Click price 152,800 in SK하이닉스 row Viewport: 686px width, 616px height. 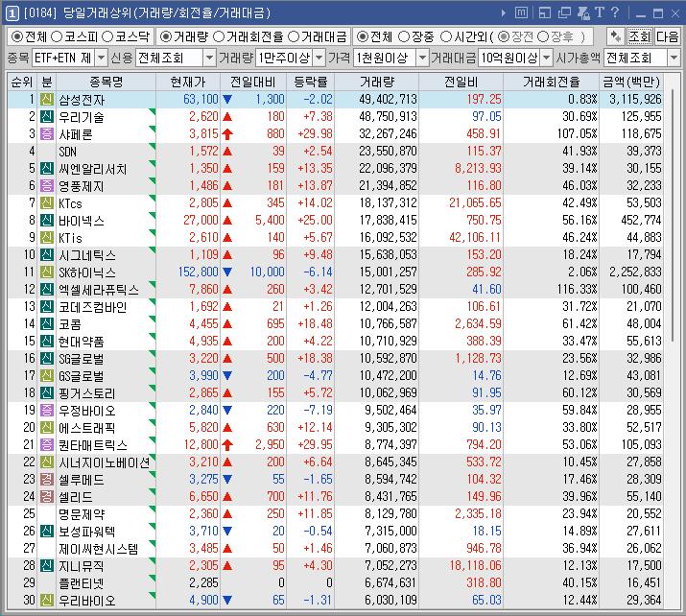(x=198, y=272)
